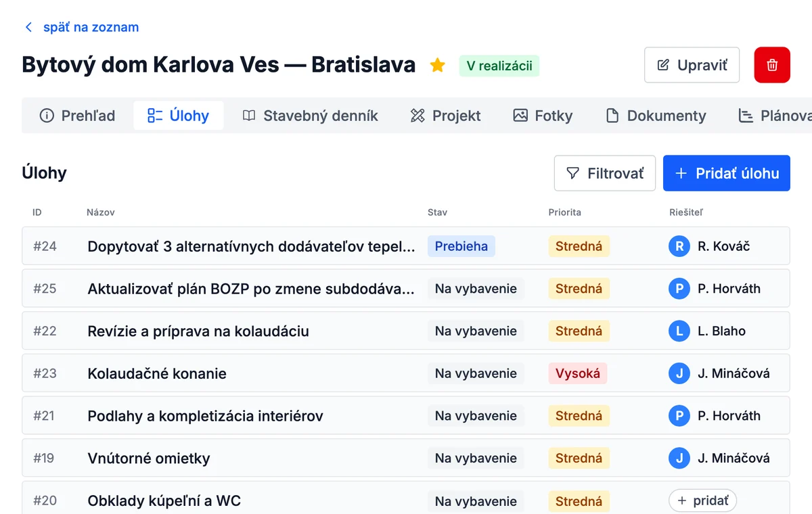Click task ID #19
Screen dimensions: 812x514
[x=44, y=458]
